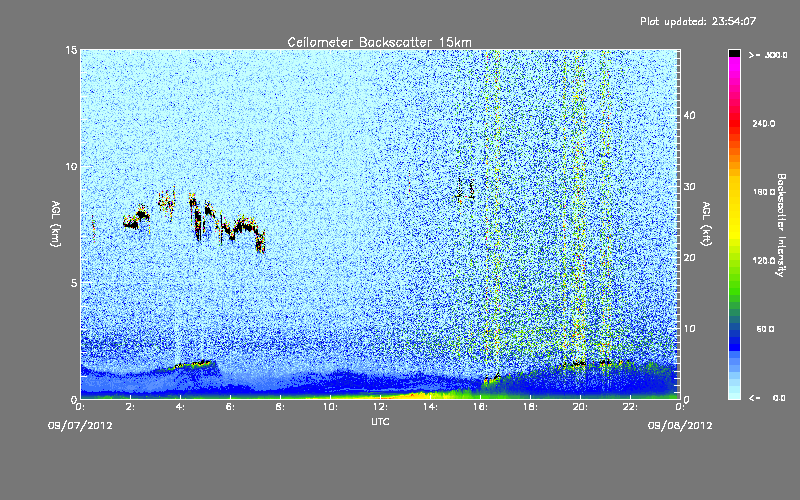The height and width of the screenshot is (500, 800).
Task: Pick the black cap atop the colorbar
Action: point(734,53)
